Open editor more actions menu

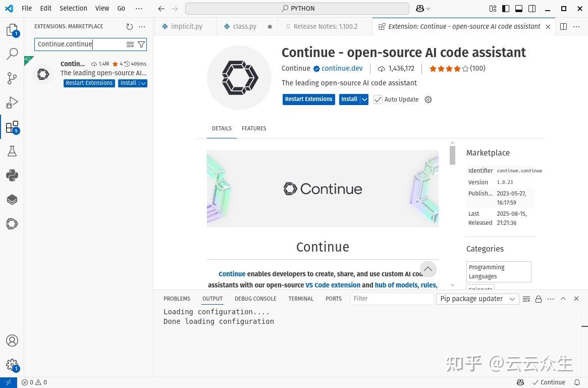pos(576,27)
